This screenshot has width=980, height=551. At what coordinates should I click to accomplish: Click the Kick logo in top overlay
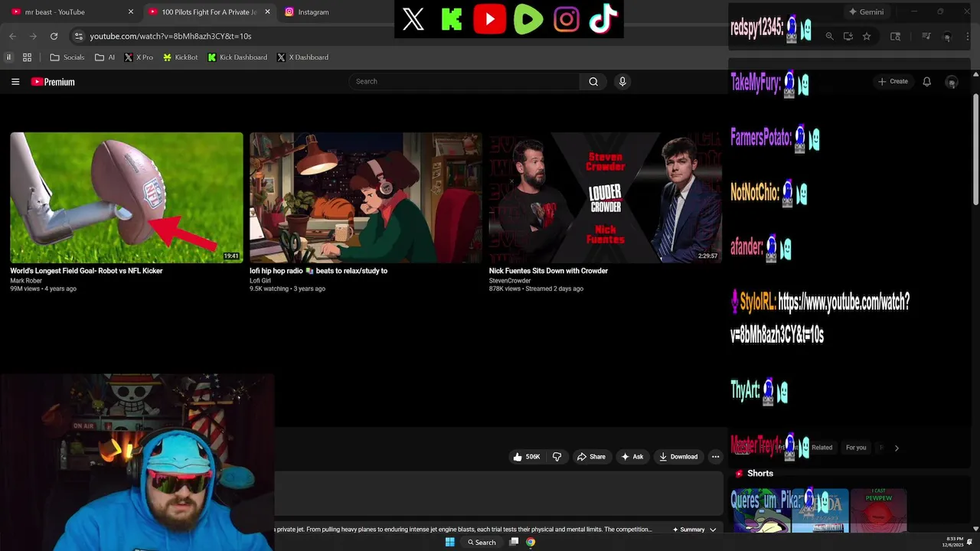pos(452,20)
